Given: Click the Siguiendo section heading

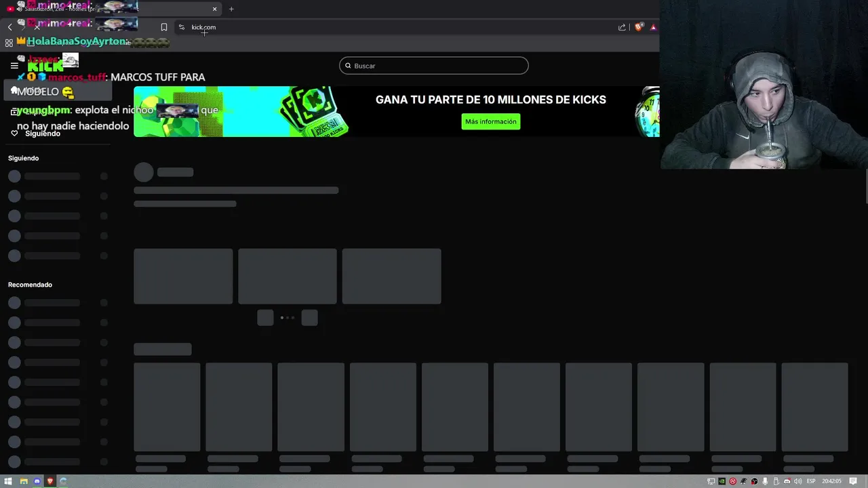Looking at the screenshot, I should (x=24, y=158).
